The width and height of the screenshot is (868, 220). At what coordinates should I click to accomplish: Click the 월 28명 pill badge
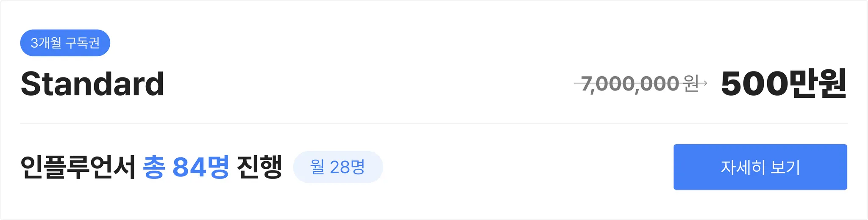[x=338, y=167]
